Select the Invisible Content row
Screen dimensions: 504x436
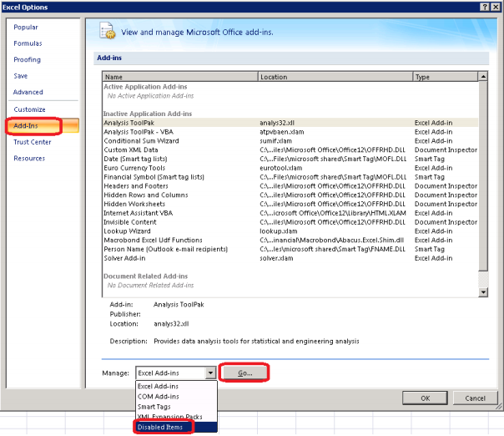(290, 222)
